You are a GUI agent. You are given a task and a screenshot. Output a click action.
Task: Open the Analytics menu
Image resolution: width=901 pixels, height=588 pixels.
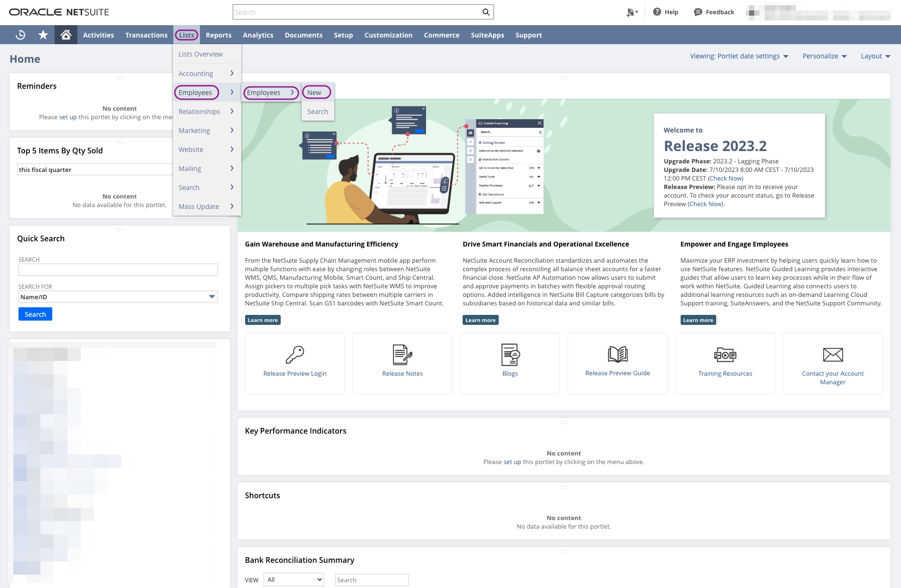click(258, 35)
